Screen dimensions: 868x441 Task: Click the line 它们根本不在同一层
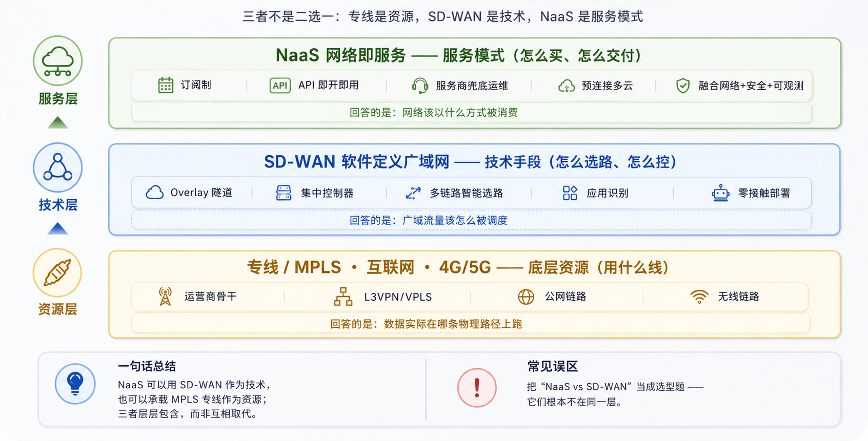tap(575, 402)
